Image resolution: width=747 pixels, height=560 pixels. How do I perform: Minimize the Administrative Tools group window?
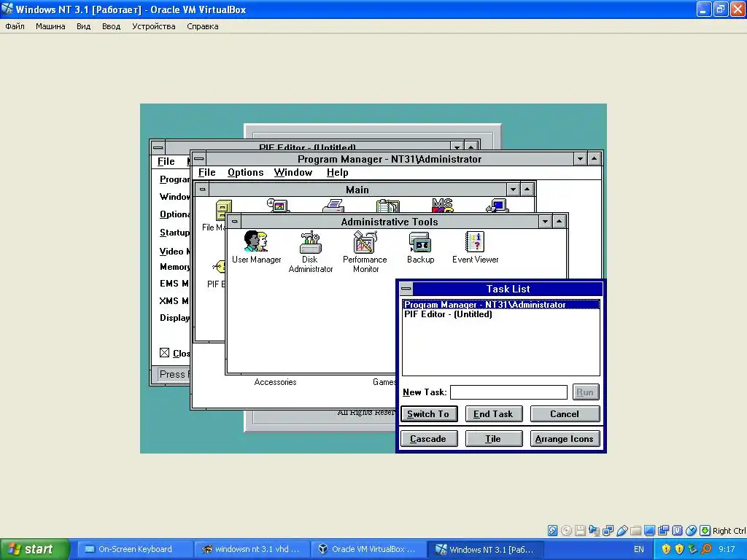(x=546, y=222)
